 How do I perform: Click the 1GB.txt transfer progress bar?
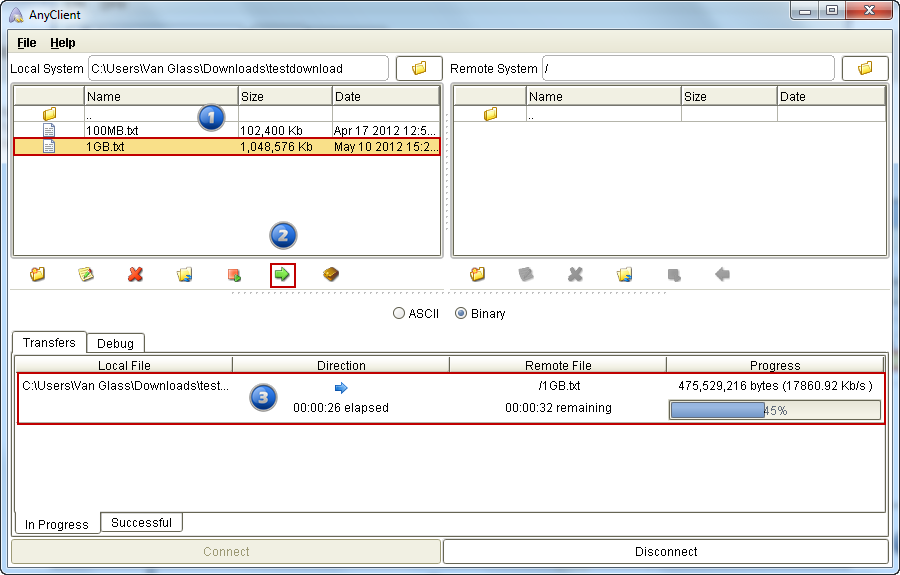(x=774, y=410)
